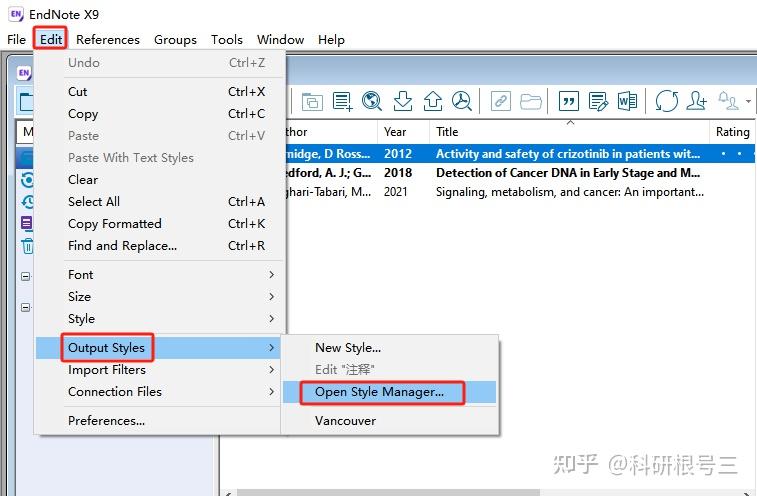The width and height of the screenshot is (757, 496).
Task: Click the activity feed bell icon
Action: click(728, 101)
